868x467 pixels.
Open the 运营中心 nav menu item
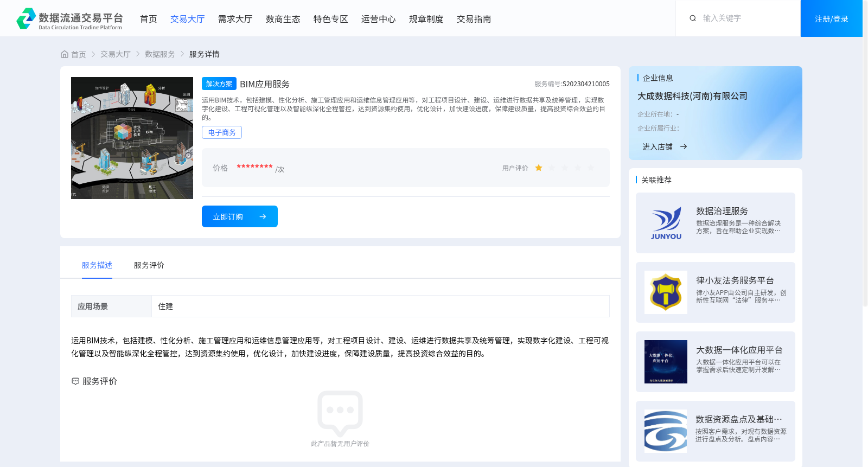(379, 19)
